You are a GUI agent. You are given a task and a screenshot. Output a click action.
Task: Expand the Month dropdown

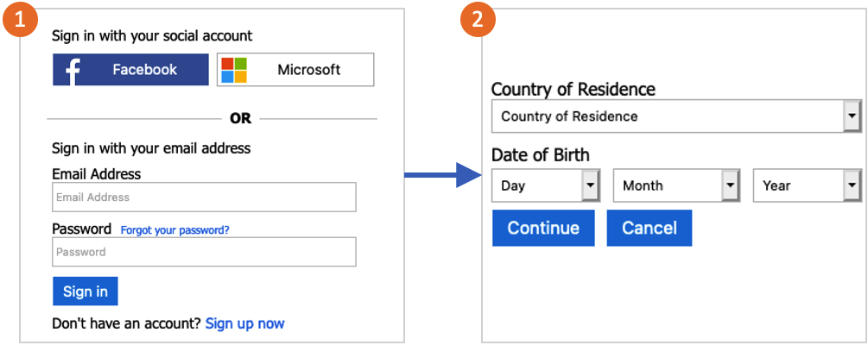coord(676,185)
